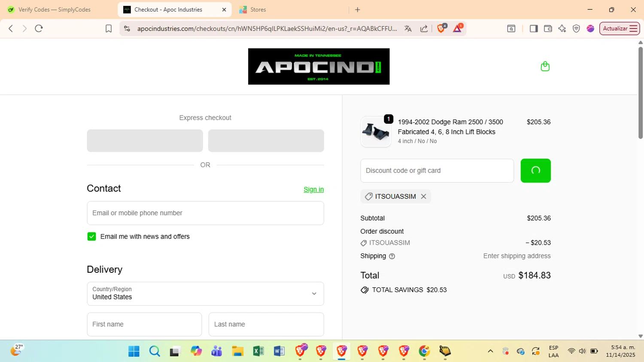The width and height of the screenshot is (644, 362).
Task: Open Copilot from the taskbar
Action: [x=196, y=351]
